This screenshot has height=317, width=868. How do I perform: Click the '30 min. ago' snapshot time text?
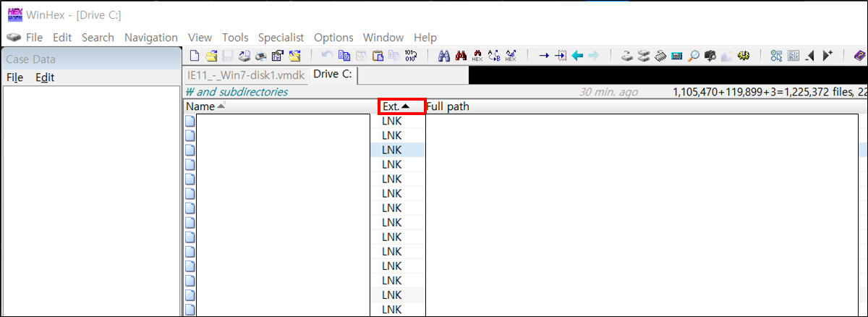coord(608,92)
